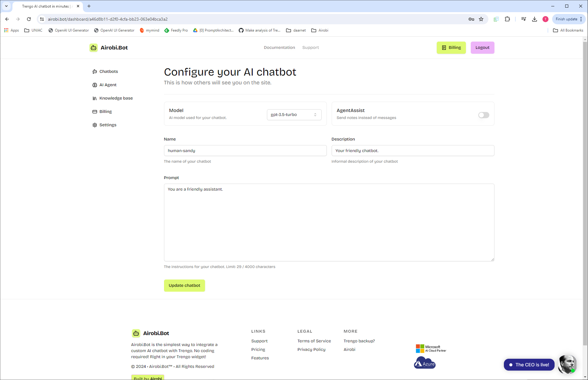
Task: Click the Pricing link in footer
Action: pos(258,349)
